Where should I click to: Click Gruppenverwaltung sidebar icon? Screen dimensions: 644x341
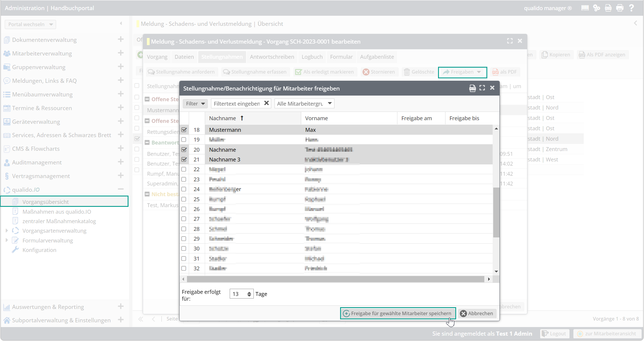coord(7,67)
